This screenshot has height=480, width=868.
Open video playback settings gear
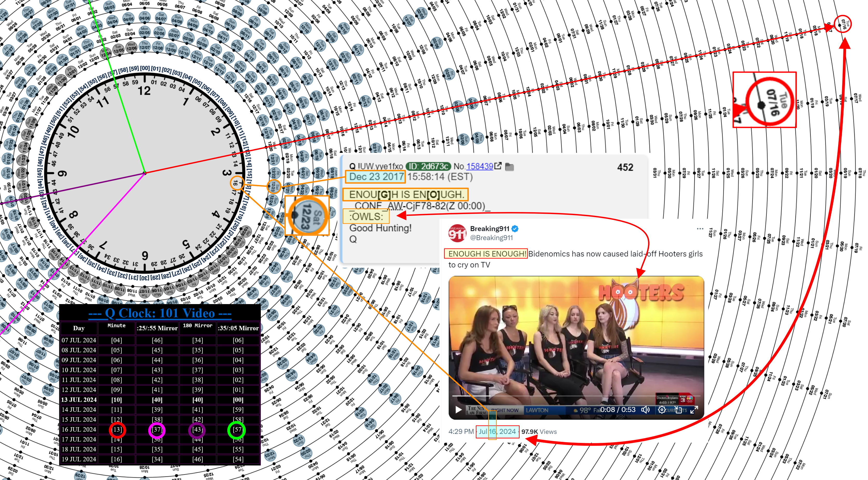click(x=661, y=409)
